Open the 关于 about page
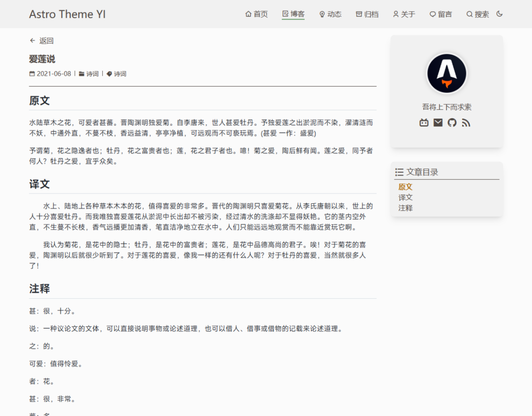Viewport: 532px width, 416px height. (404, 14)
